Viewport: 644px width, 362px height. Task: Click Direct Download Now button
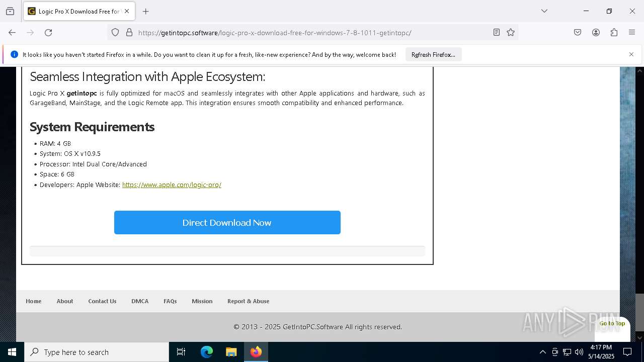pos(227,223)
